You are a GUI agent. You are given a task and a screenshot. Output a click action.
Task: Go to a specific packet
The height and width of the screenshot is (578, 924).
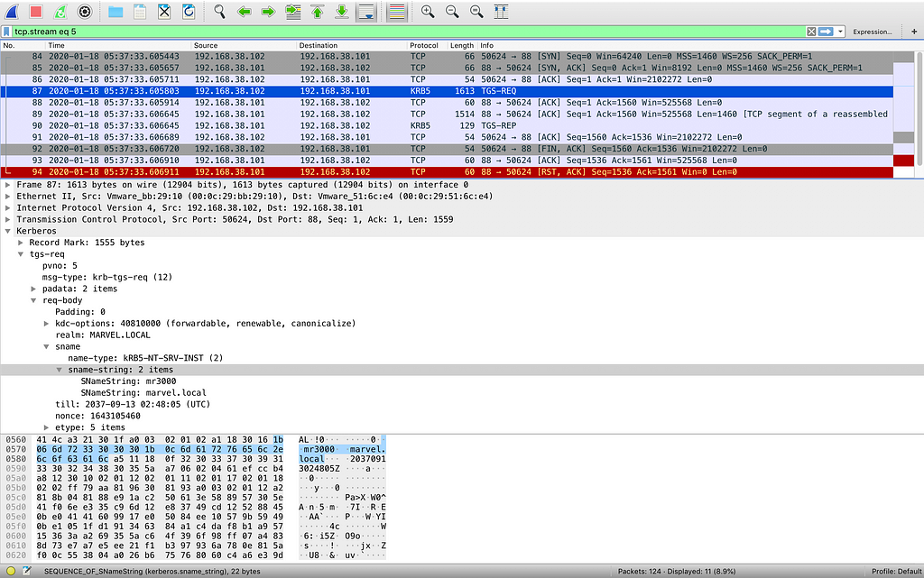coord(293,12)
